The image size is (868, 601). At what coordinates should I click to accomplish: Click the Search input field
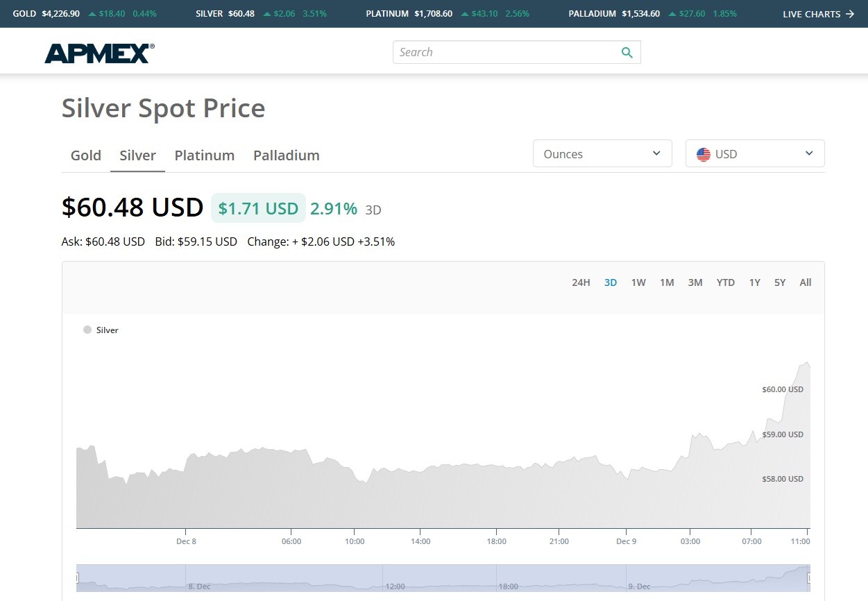[507, 53]
